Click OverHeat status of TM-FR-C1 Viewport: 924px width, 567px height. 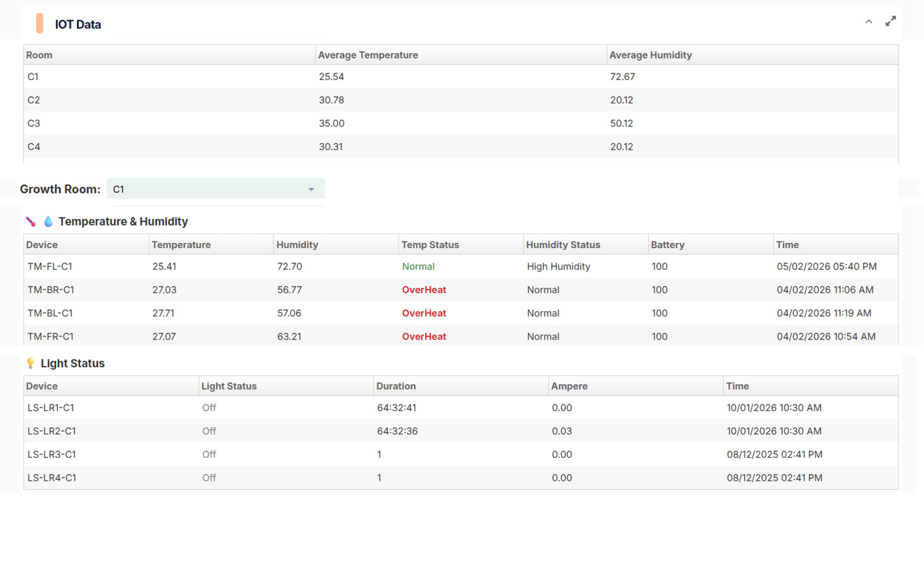[x=424, y=337]
